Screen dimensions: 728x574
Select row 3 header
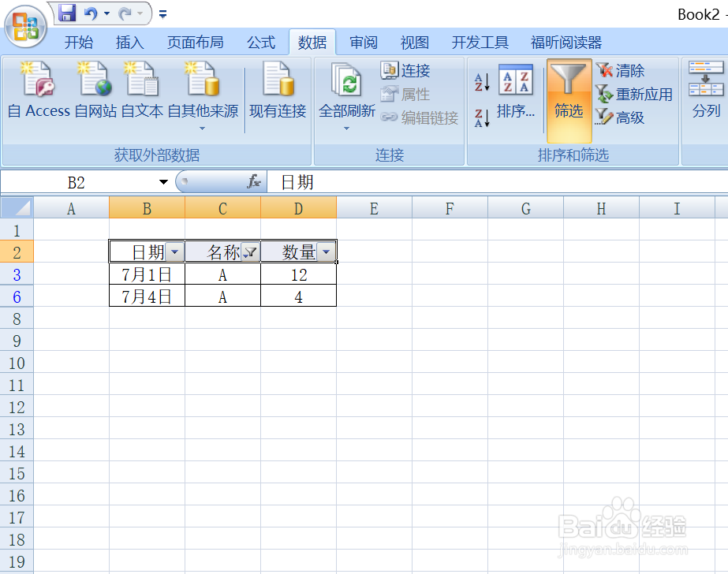tap(17, 274)
